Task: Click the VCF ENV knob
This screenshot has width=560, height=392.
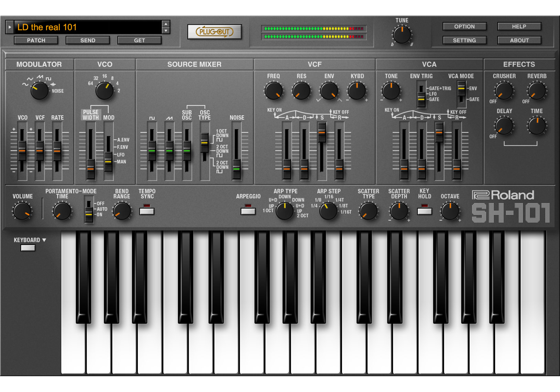Action: tap(329, 91)
